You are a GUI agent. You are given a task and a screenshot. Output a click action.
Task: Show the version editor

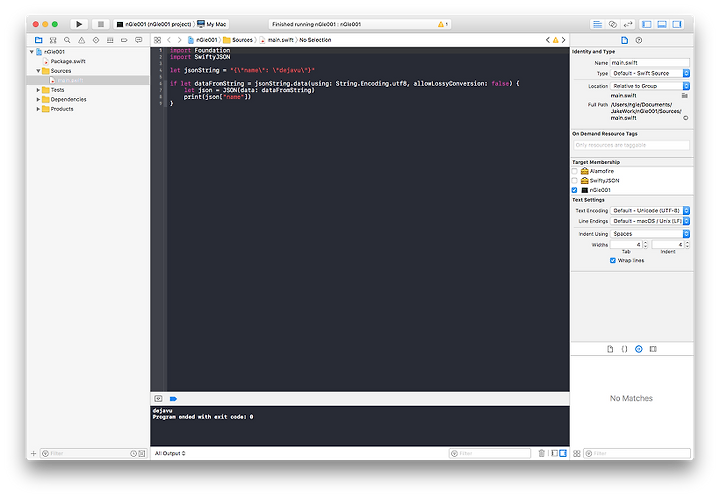628,24
